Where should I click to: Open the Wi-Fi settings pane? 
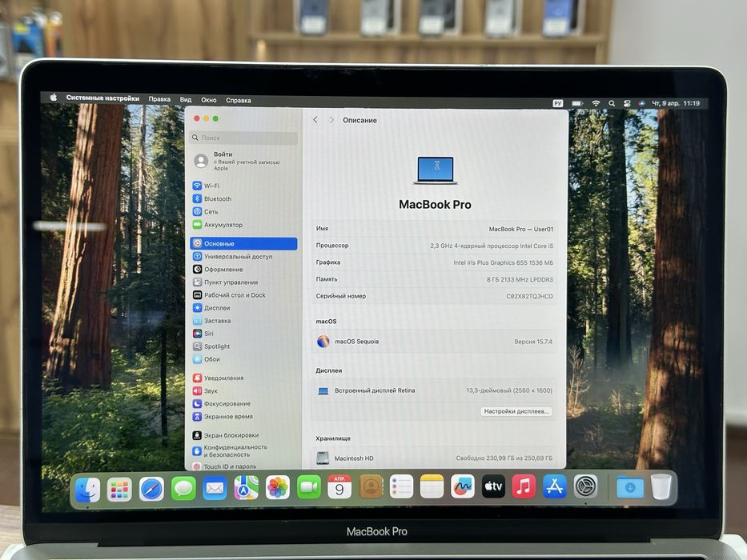(x=243, y=186)
